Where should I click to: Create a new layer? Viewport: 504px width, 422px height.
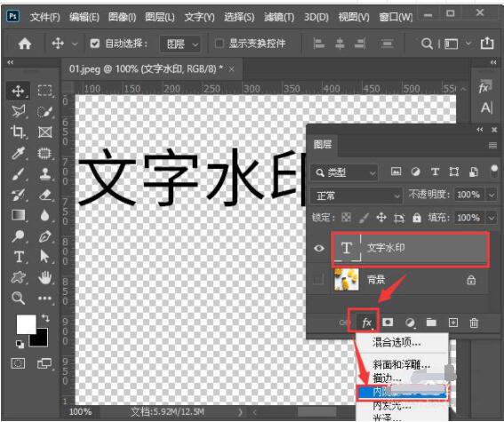pyautogui.click(x=453, y=322)
